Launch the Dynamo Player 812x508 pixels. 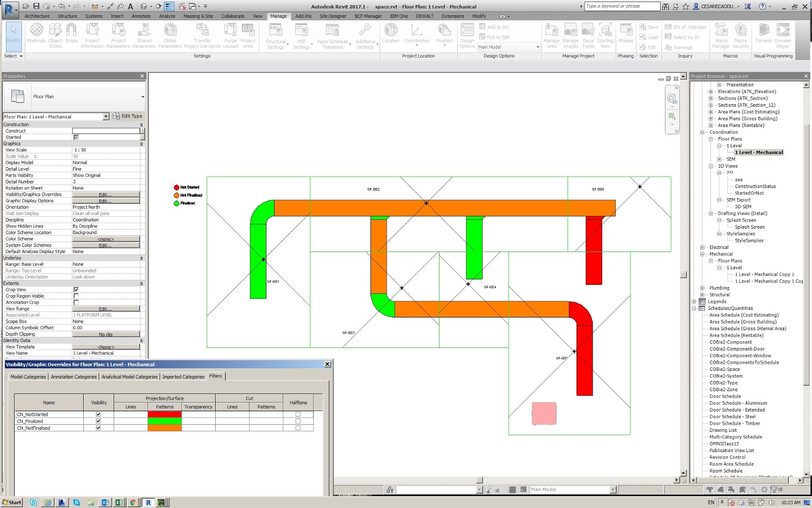coord(782,35)
